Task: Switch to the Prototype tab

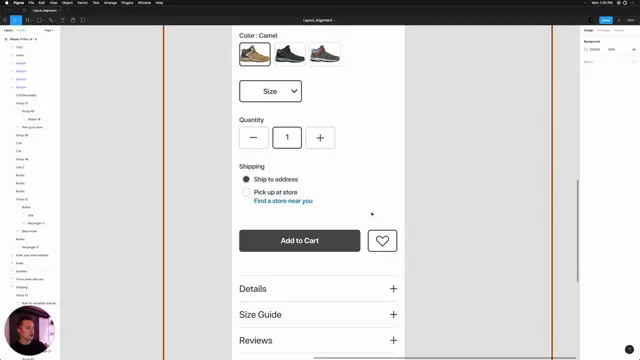Action: click(603, 30)
